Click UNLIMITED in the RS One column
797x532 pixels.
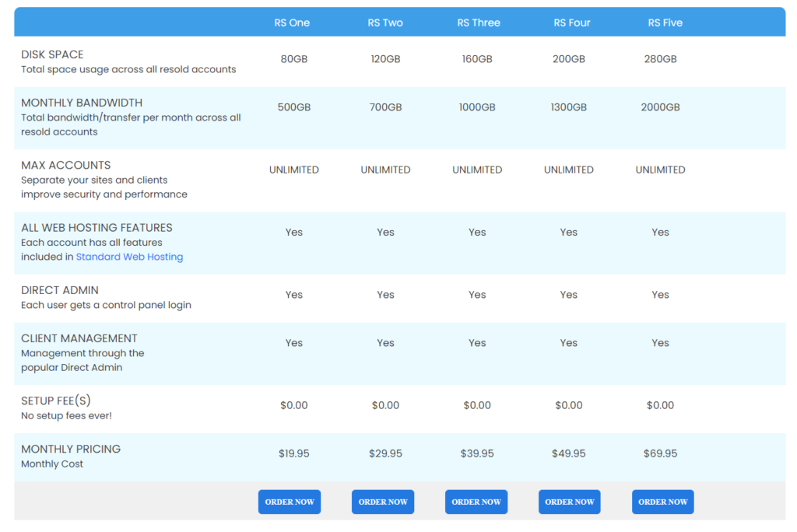pyautogui.click(x=293, y=170)
